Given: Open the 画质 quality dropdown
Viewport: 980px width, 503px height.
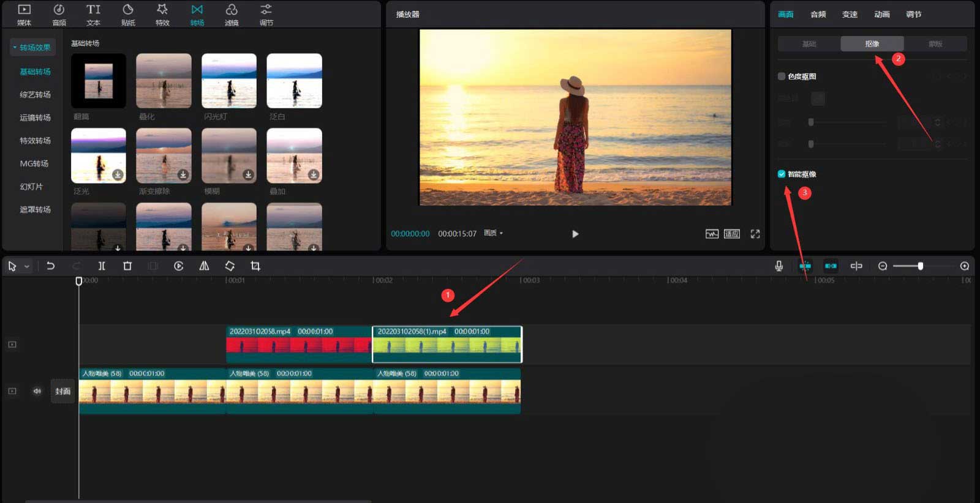Looking at the screenshot, I should pos(493,233).
